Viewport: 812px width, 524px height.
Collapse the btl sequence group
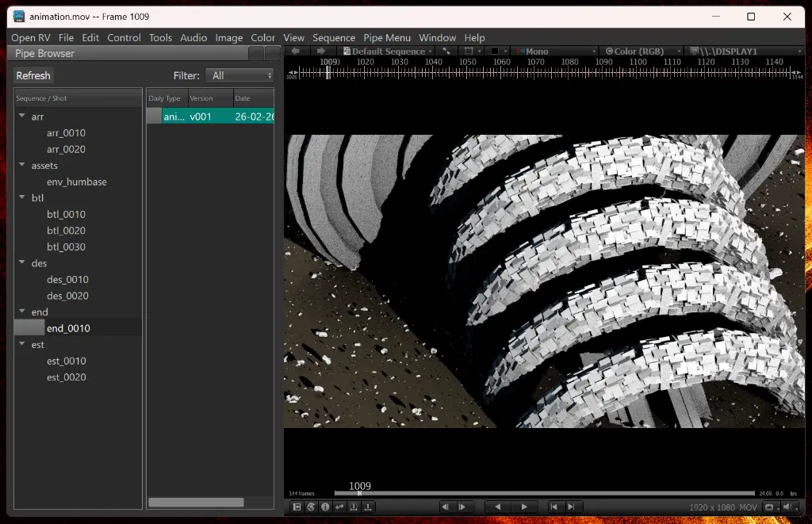click(22, 197)
